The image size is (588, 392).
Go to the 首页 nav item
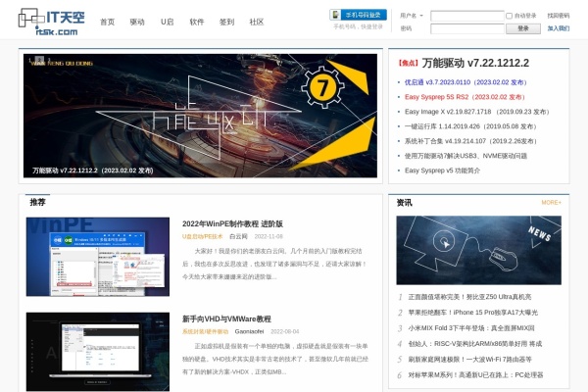pyautogui.click(x=107, y=22)
